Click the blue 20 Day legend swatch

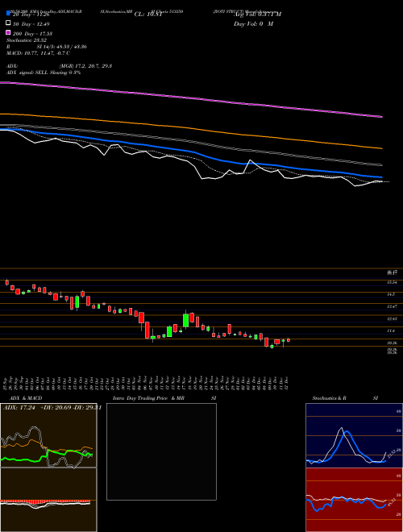click(x=9, y=13)
